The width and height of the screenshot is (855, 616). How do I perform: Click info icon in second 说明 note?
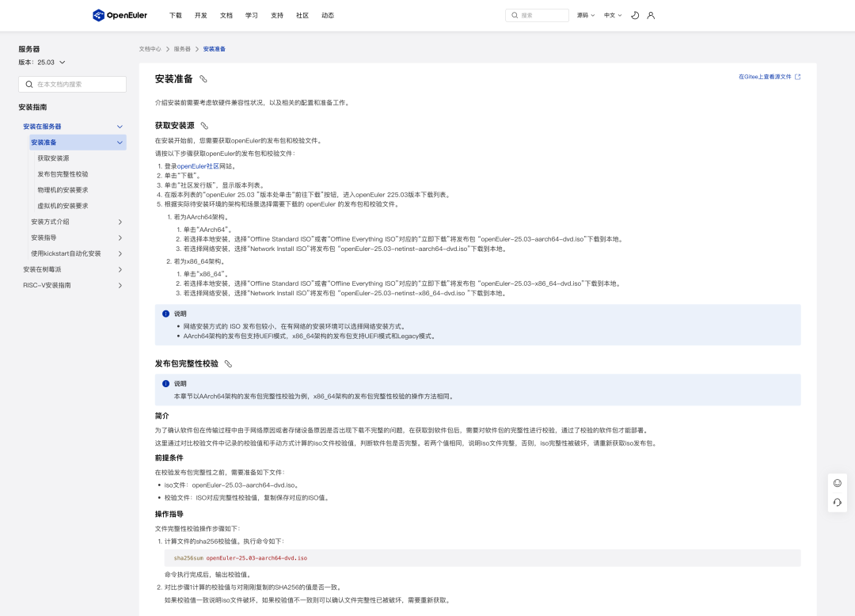pos(165,383)
